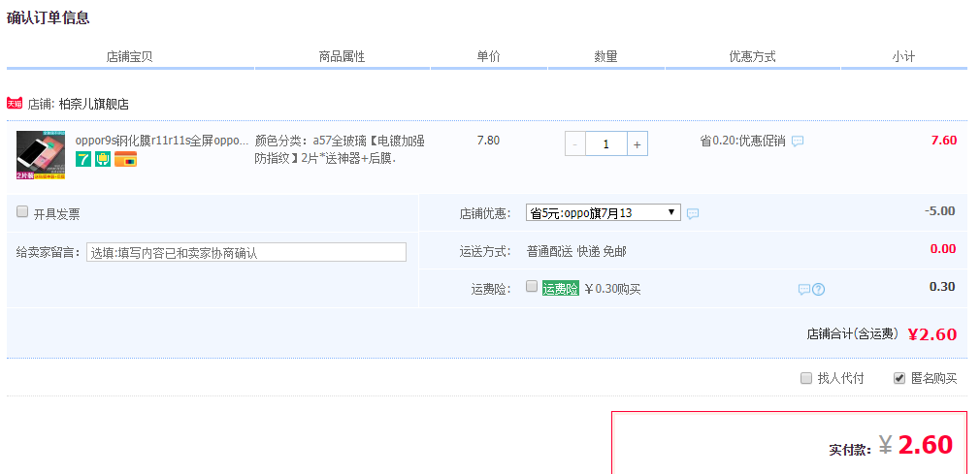This screenshot has height=474, width=980.
Task: Check the 找人代付 checkbox
Action: tap(806, 378)
